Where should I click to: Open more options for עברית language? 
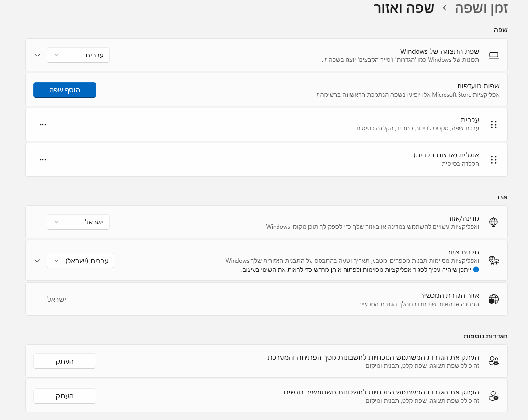[43, 125]
